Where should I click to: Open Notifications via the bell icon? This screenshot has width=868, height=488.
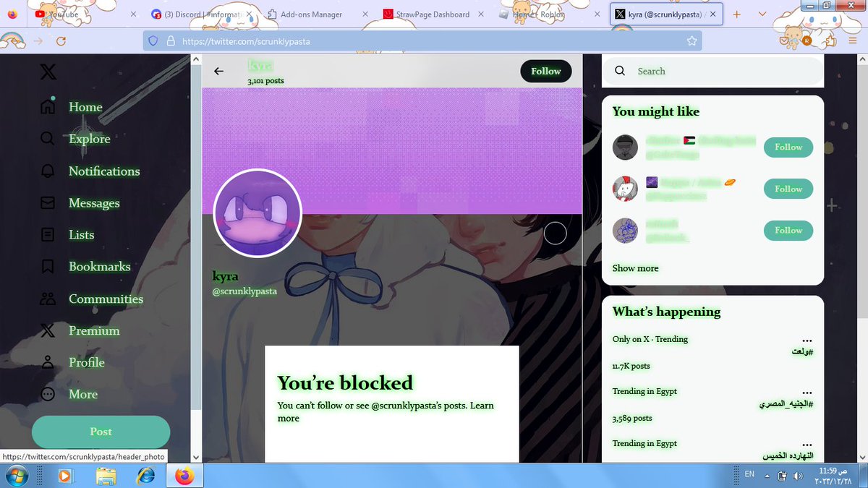[x=48, y=171]
